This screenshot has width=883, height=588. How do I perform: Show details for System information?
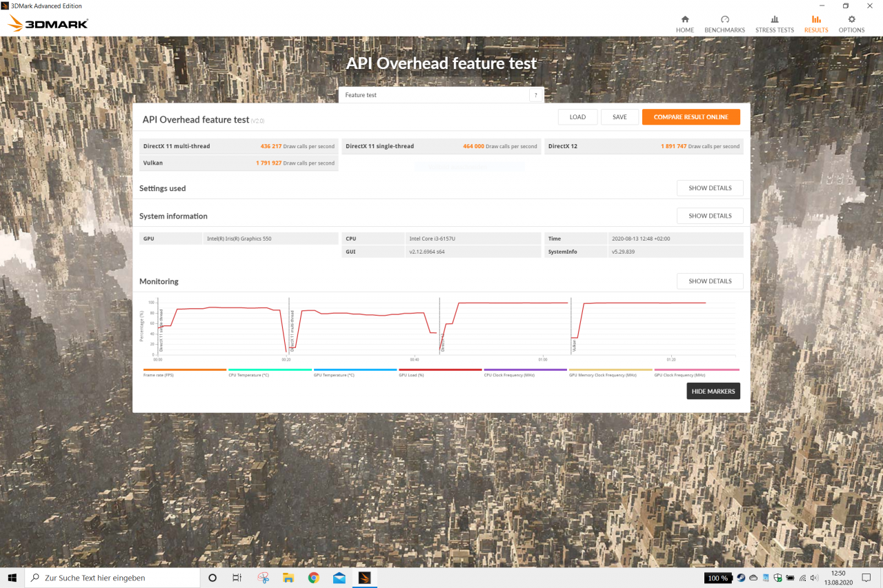(710, 216)
